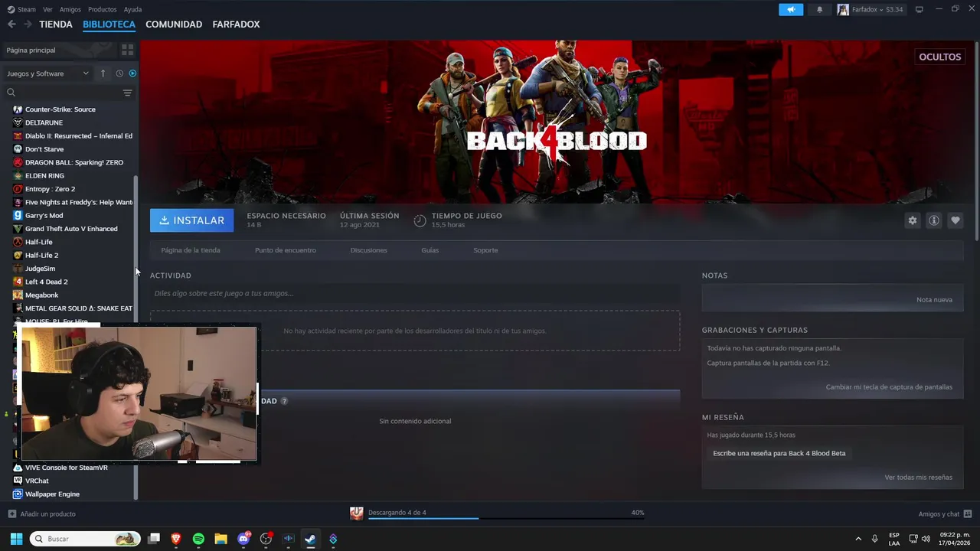Switch to the COMUNIDAD section
This screenshot has width=980, height=551.
click(174, 24)
